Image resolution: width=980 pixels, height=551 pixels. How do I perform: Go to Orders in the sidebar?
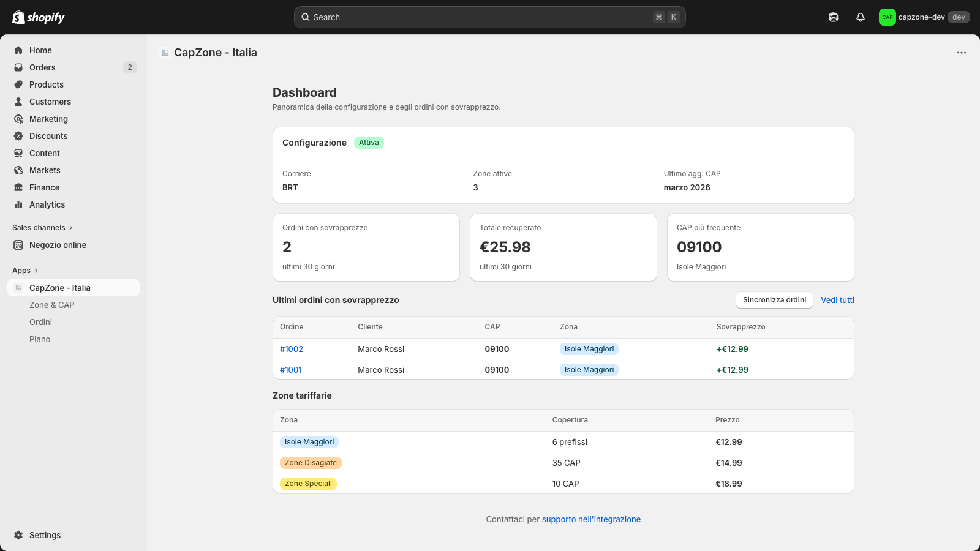pyautogui.click(x=42, y=67)
